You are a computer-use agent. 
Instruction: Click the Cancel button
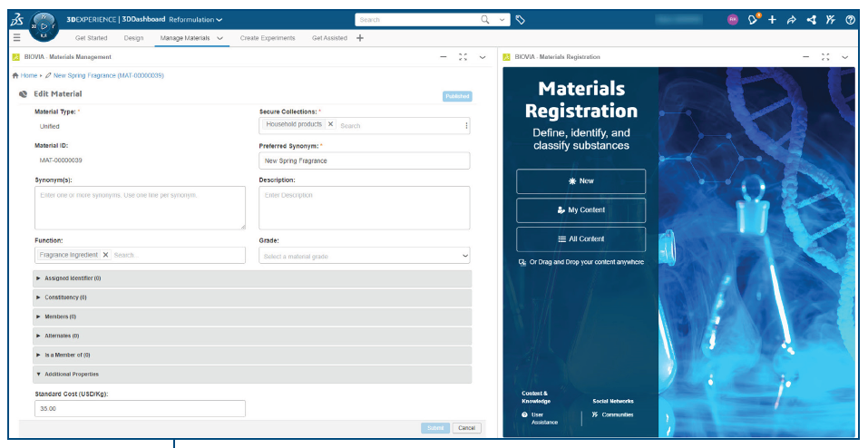point(466,428)
